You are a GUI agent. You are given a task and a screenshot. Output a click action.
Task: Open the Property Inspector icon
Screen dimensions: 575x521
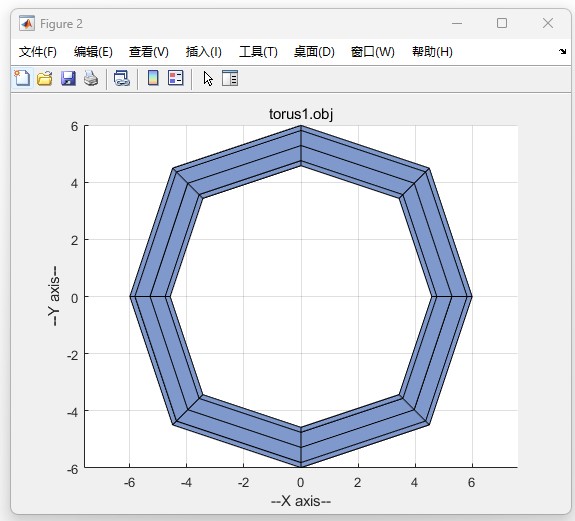click(x=230, y=78)
